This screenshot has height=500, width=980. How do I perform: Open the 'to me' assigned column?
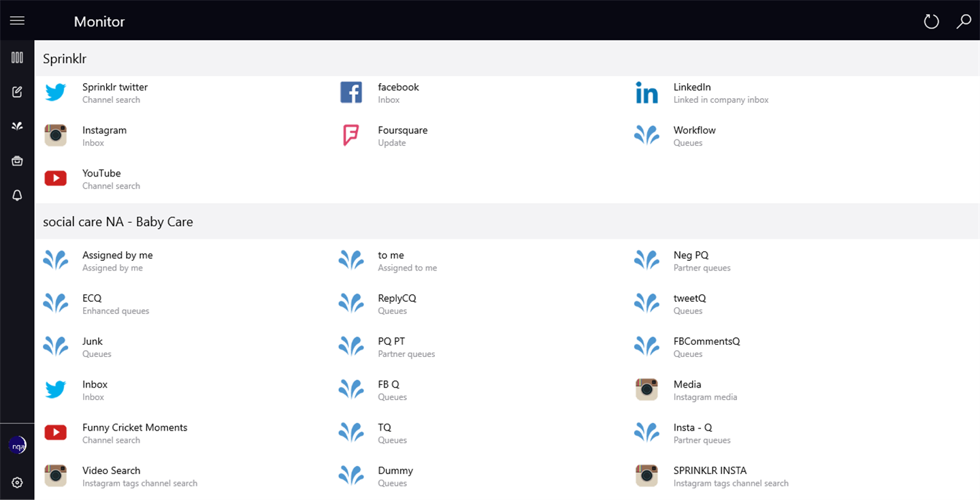[408, 261]
